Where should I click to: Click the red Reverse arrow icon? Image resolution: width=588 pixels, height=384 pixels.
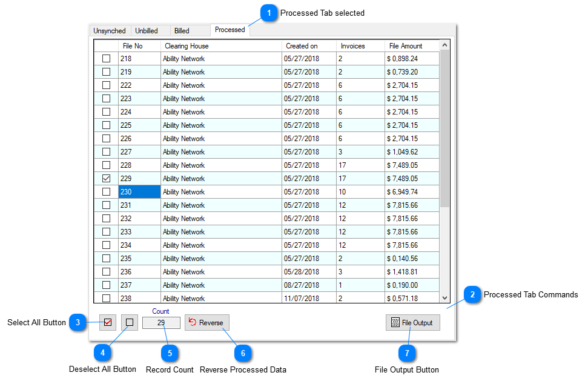pos(193,322)
